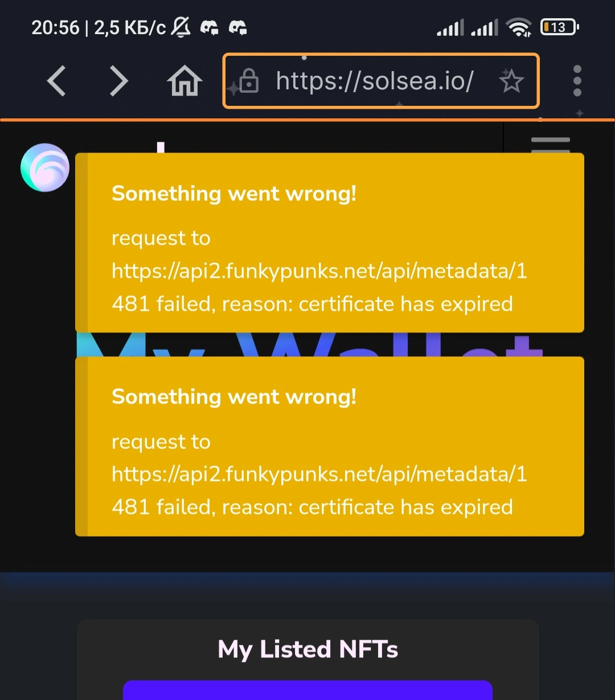The width and height of the screenshot is (615, 700).
Task: Open the three-dot browser menu
Action: (577, 80)
